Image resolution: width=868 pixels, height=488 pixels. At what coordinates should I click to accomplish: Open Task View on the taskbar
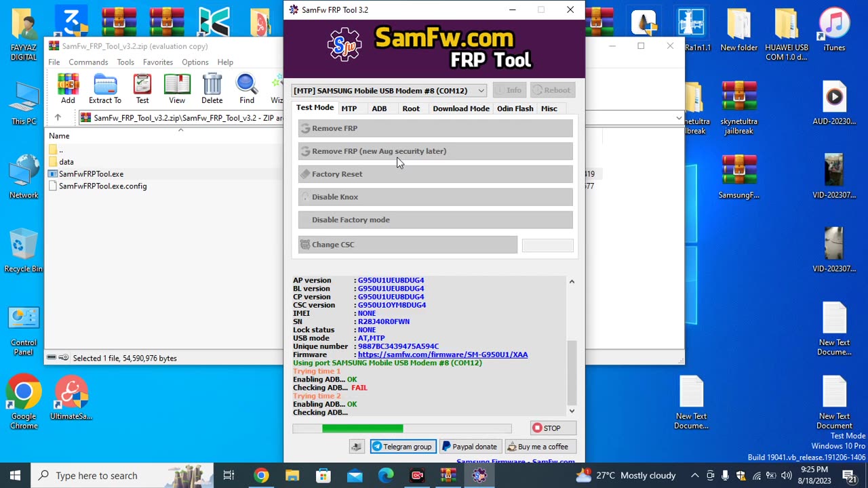[229, 476]
